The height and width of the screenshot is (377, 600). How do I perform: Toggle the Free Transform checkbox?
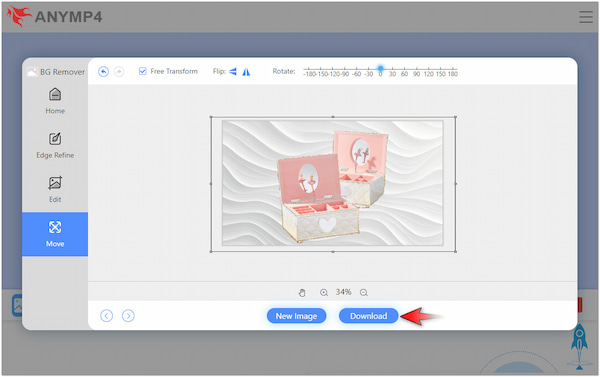click(x=142, y=71)
